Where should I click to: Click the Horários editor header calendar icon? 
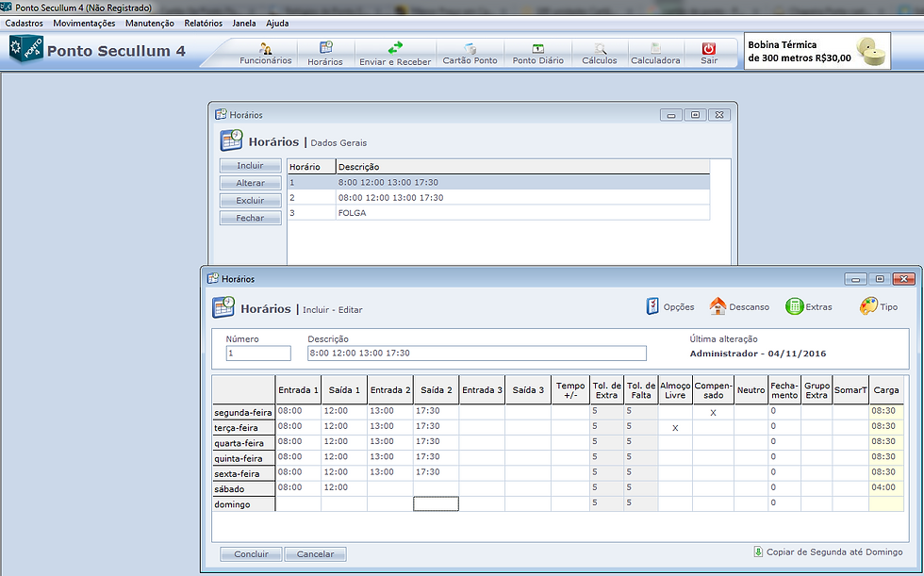coord(223,307)
